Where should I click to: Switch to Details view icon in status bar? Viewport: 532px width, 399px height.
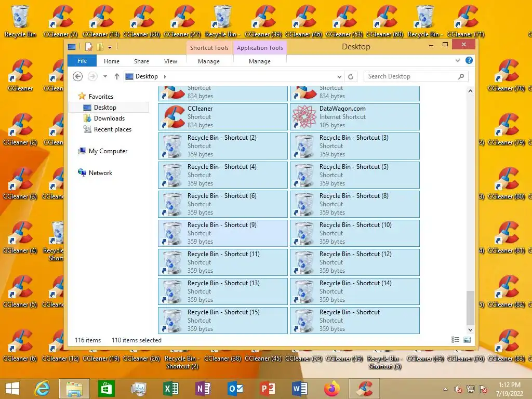[455, 340]
